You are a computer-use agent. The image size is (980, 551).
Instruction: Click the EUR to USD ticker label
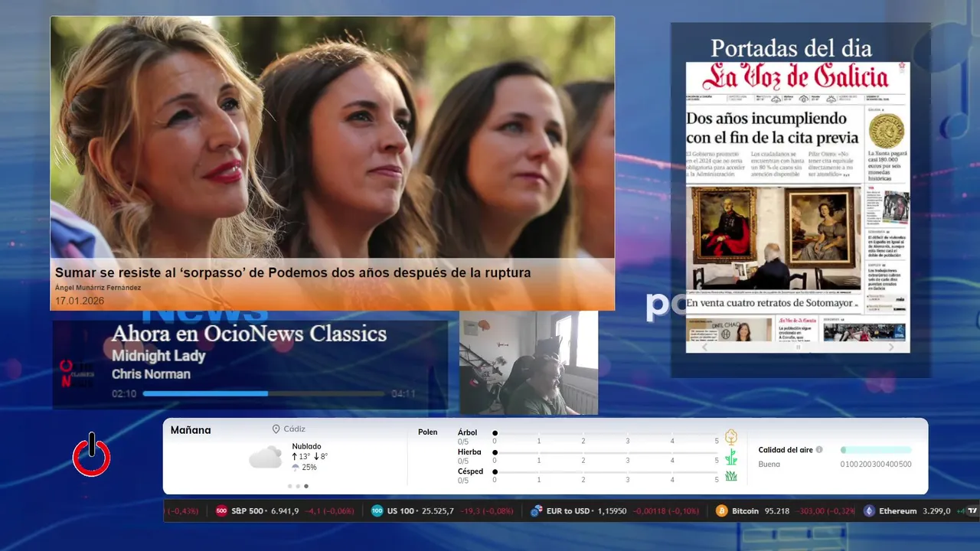pyautogui.click(x=568, y=510)
